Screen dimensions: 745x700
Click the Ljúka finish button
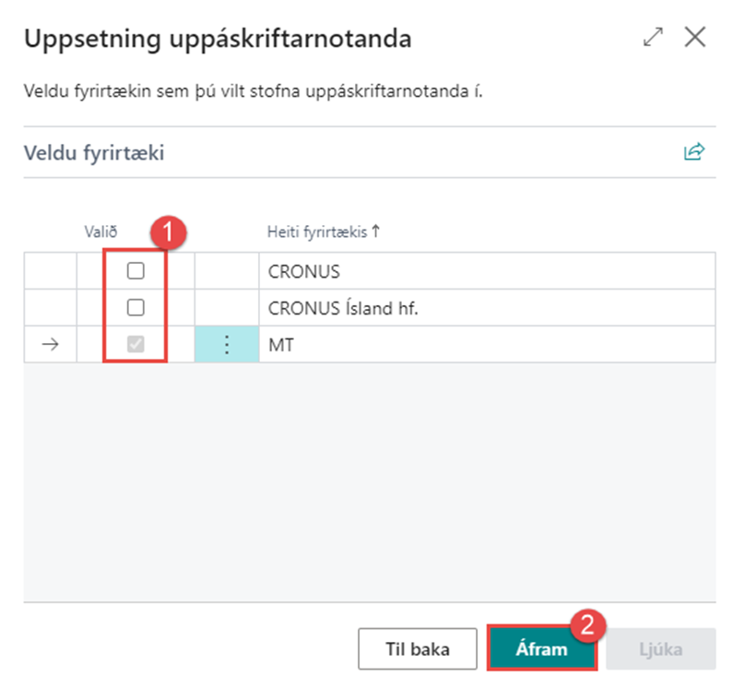coord(660,649)
